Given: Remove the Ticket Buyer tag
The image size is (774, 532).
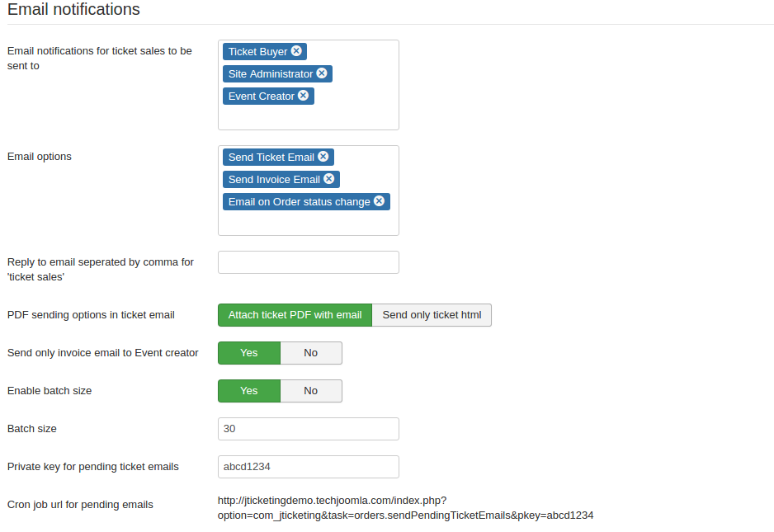Looking at the screenshot, I should pyautogui.click(x=296, y=51).
